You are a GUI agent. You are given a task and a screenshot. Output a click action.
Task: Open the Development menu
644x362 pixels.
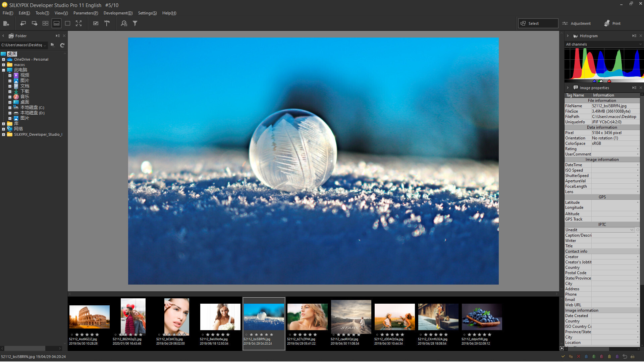point(118,13)
